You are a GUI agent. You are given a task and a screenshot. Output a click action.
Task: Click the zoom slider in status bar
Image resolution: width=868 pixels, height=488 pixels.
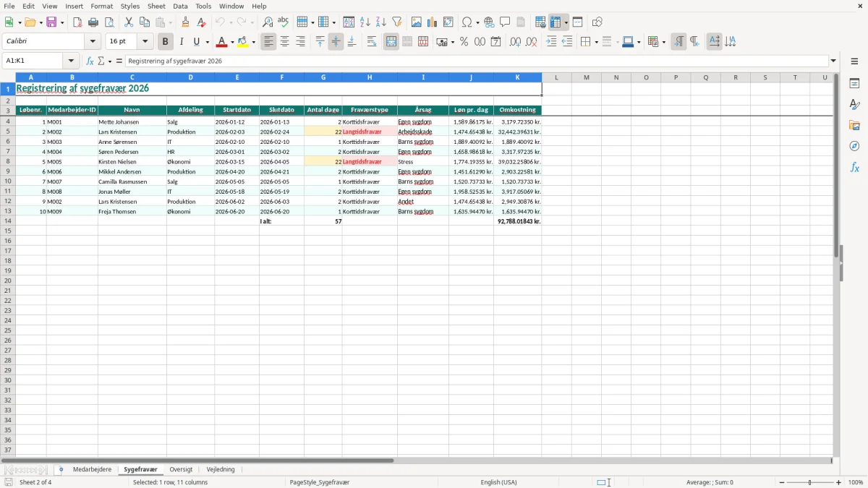[810, 482]
